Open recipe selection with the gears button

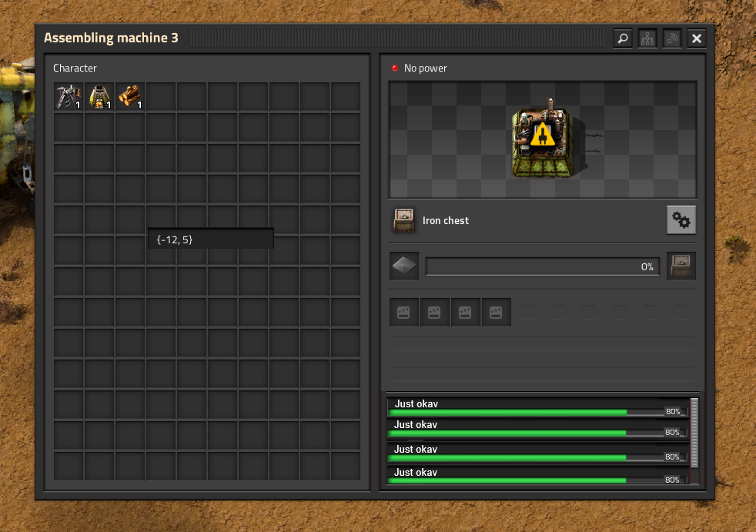pyautogui.click(x=681, y=220)
